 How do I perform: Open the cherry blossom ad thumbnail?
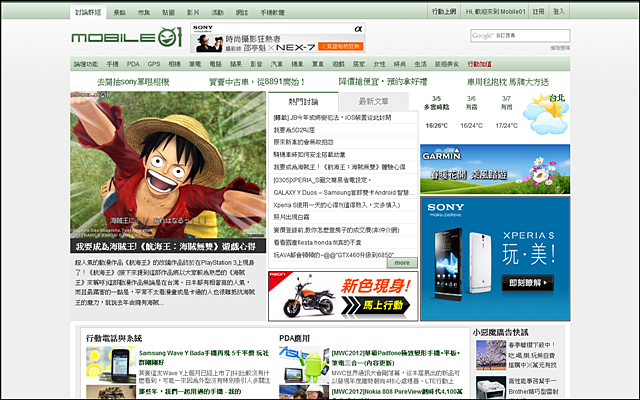click(x=491, y=356)
